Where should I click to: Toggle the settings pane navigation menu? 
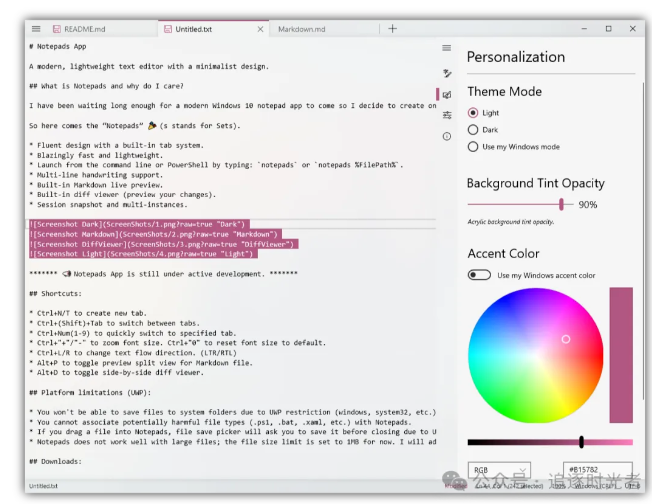click(x=447, y=48)
